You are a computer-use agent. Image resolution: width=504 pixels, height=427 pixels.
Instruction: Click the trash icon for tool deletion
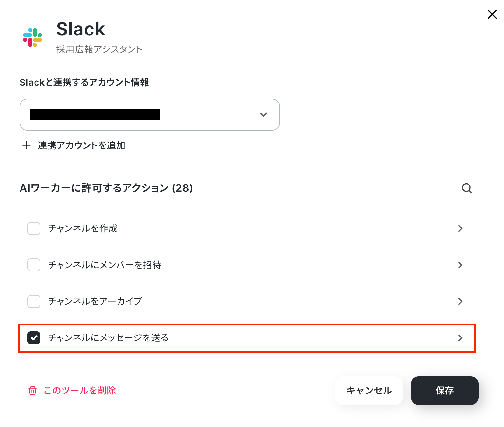point(33,391)
